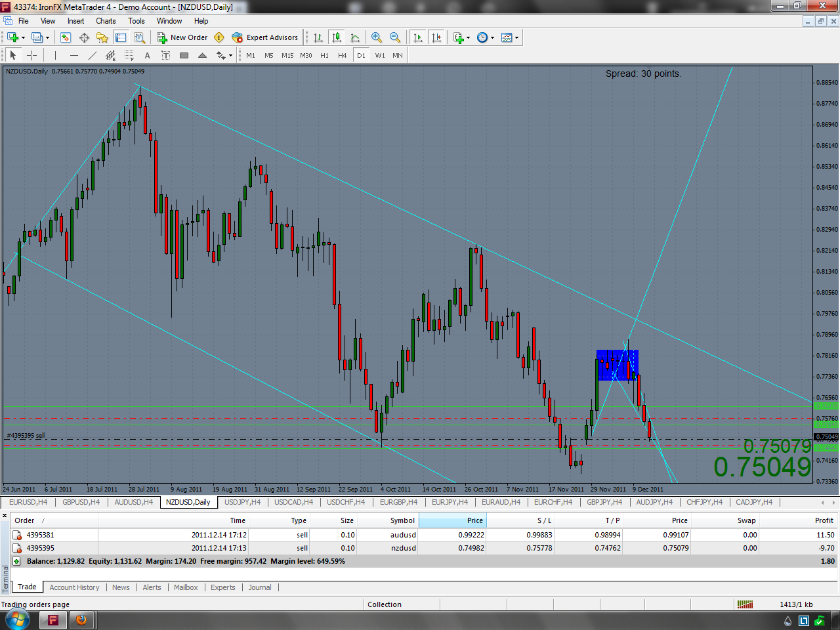Select the Trendline drawing tool
This screenshot has height=630, width=840.
92,55
